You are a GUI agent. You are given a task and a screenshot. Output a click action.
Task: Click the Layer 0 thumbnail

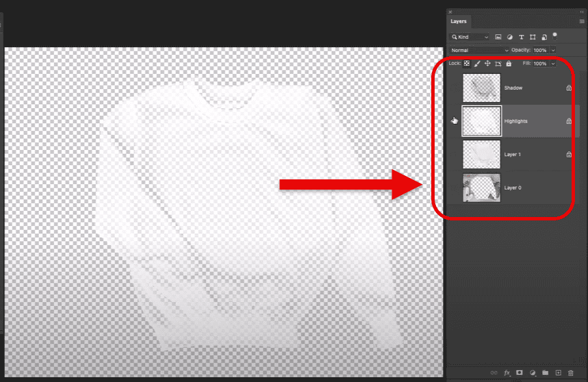tap(481, 188)
